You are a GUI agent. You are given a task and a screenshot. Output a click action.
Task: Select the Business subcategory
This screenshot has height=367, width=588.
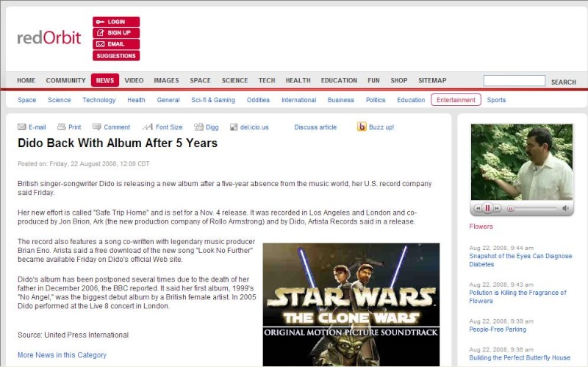tap(341, 100)
